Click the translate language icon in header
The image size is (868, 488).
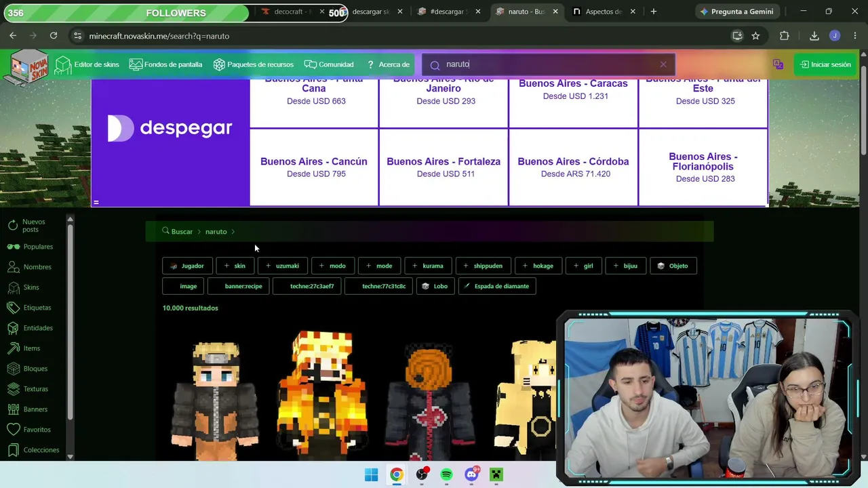point(778,64)
